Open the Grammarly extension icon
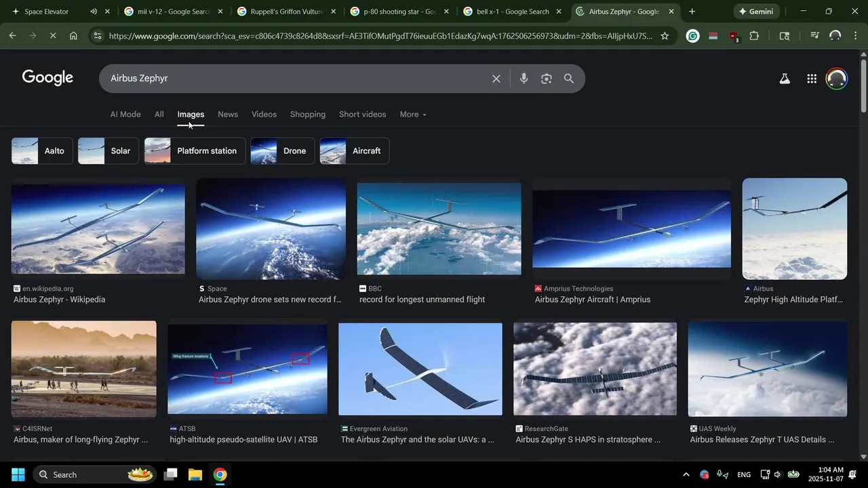Image resolution: width=868 pixels, height=488 pixels. [x=692, y=36]
